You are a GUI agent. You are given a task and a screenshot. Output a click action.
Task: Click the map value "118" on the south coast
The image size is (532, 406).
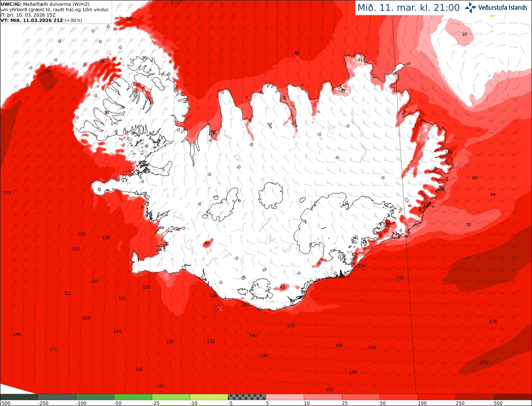[x=213, y=296]
